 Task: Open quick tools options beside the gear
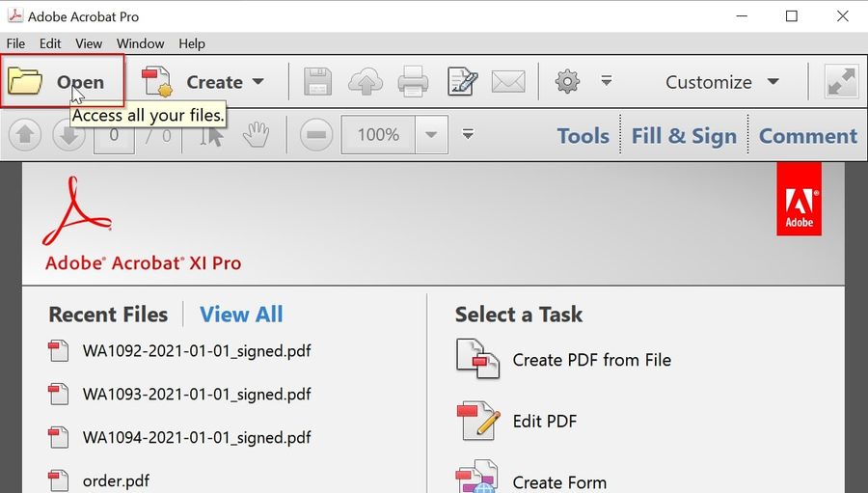click(607, 81)
